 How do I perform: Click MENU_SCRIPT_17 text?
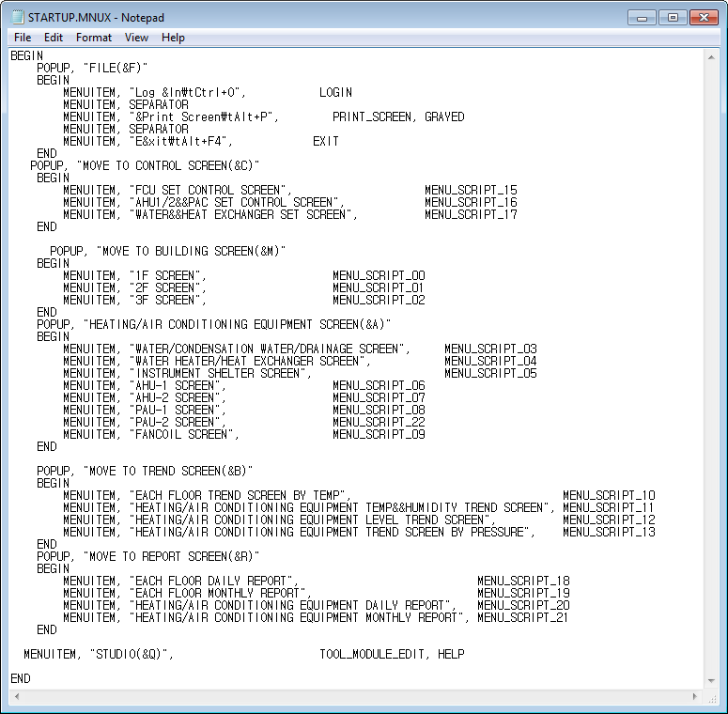click(471, 214)
